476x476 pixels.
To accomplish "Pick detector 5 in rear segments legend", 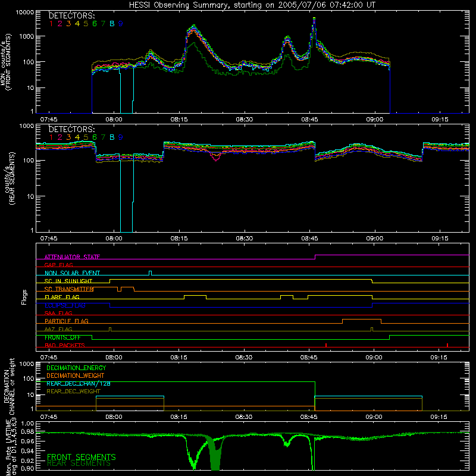I will 86,137.
